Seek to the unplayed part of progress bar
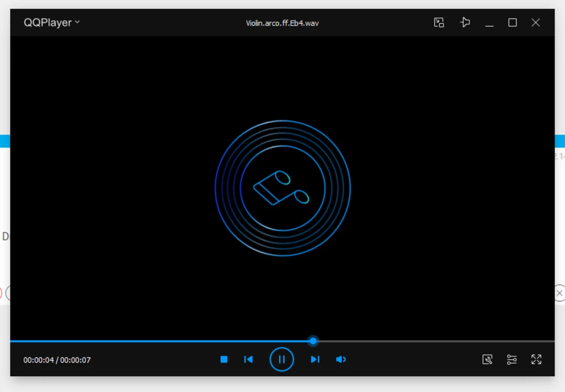This screenshot has width=565, height=392. (x=436, y=341)
